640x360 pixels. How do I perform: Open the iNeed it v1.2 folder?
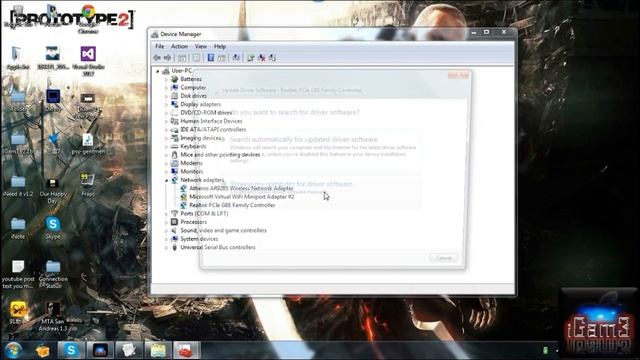pyautogui.click(x=18, y=186)
